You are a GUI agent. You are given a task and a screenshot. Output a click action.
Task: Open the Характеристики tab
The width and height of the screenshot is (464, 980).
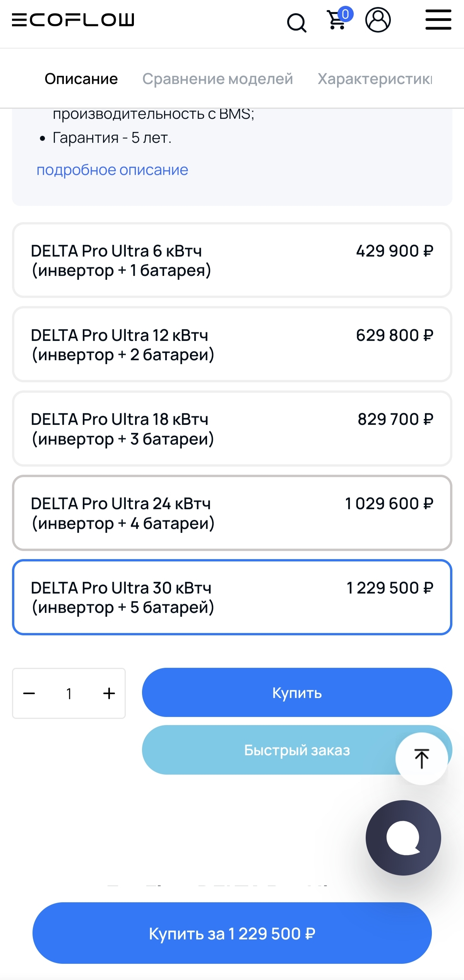click(x=375, y=79)
